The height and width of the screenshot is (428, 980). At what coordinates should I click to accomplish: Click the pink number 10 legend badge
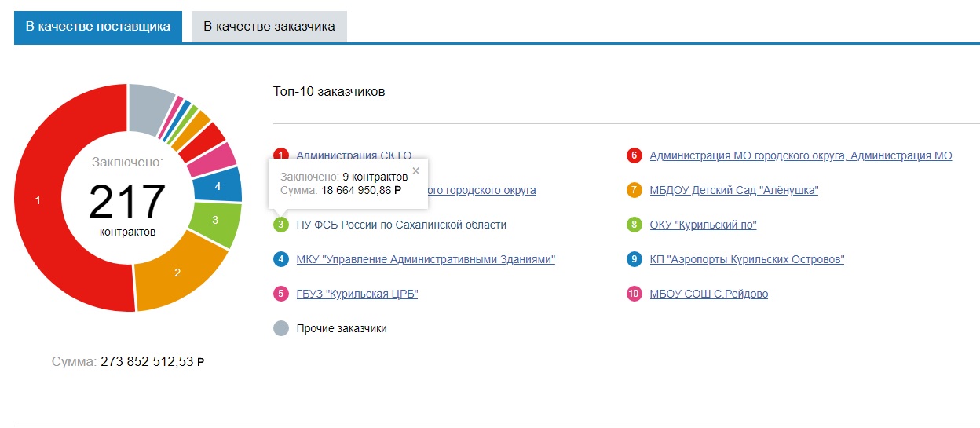coord(634,294)
